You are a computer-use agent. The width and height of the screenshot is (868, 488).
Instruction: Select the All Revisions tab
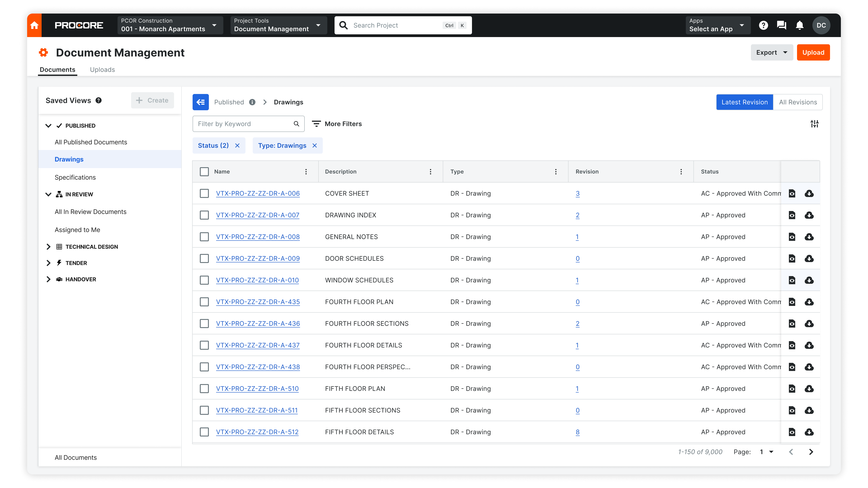point(797,102)
